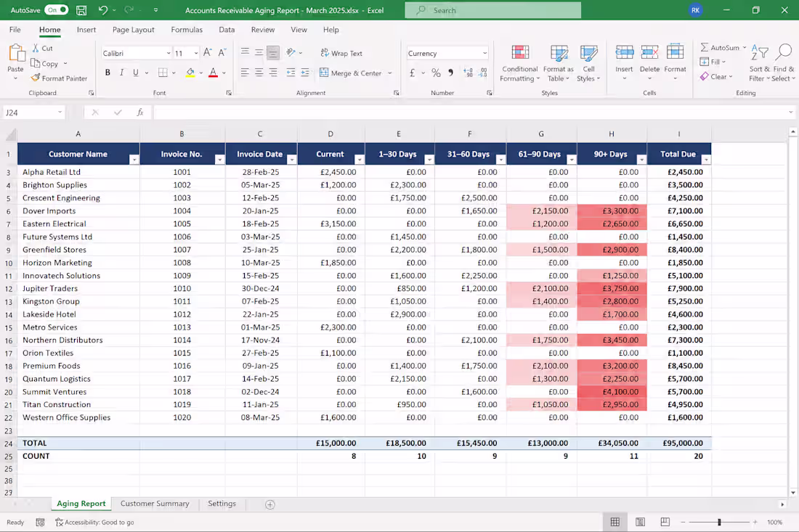Open Invoice Date filter dropdown arrow
The height and width of the screenshot is (532, 799).
pyautogui.click(x=291, y=160)
